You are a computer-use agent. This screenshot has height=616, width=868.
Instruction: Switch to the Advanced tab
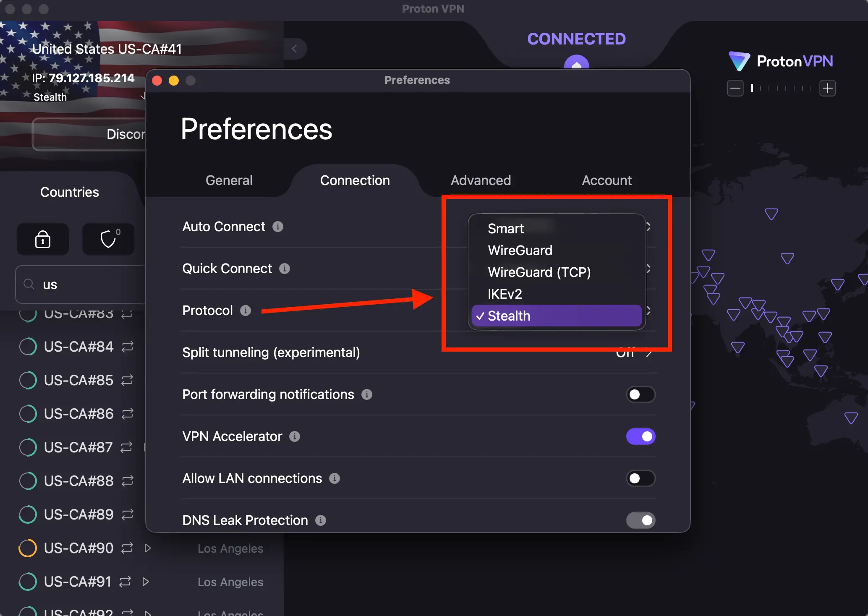tap(481, 180)
